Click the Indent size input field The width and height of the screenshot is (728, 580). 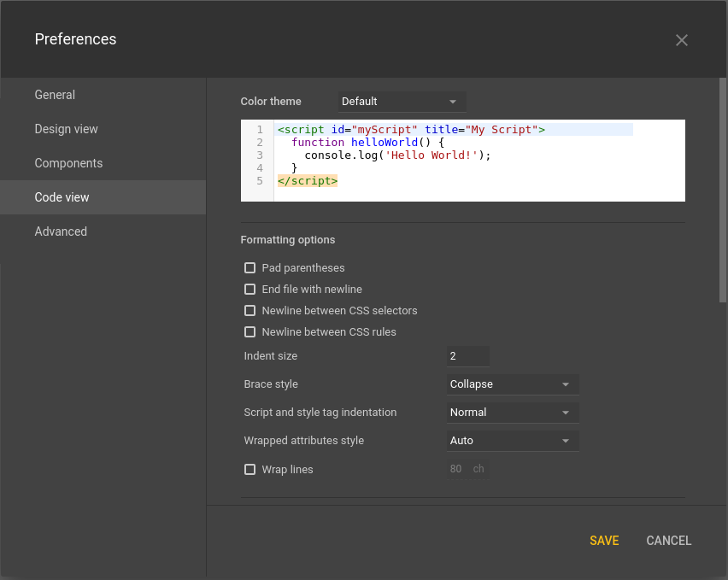(x=467, y=356)
